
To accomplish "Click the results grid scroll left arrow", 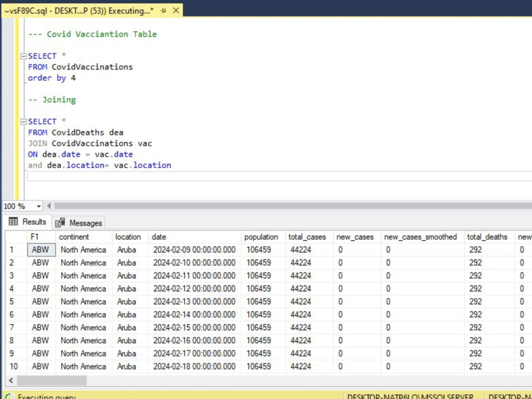I will pos(11,380).
